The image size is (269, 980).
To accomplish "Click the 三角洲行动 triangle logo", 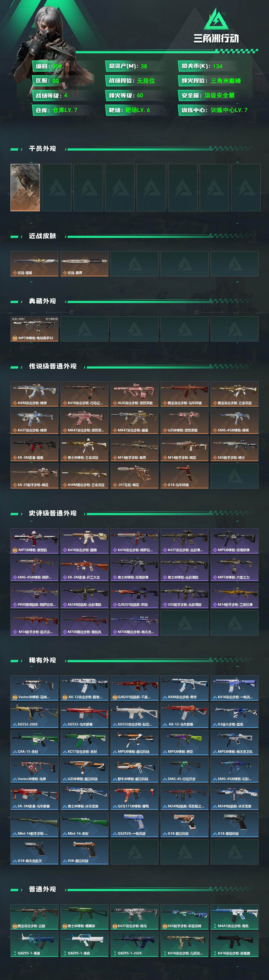I will [x=216, y=19].
